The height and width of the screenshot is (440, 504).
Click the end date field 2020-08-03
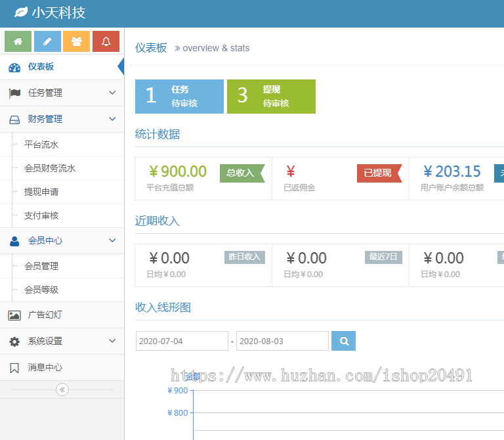click(282, 341)
